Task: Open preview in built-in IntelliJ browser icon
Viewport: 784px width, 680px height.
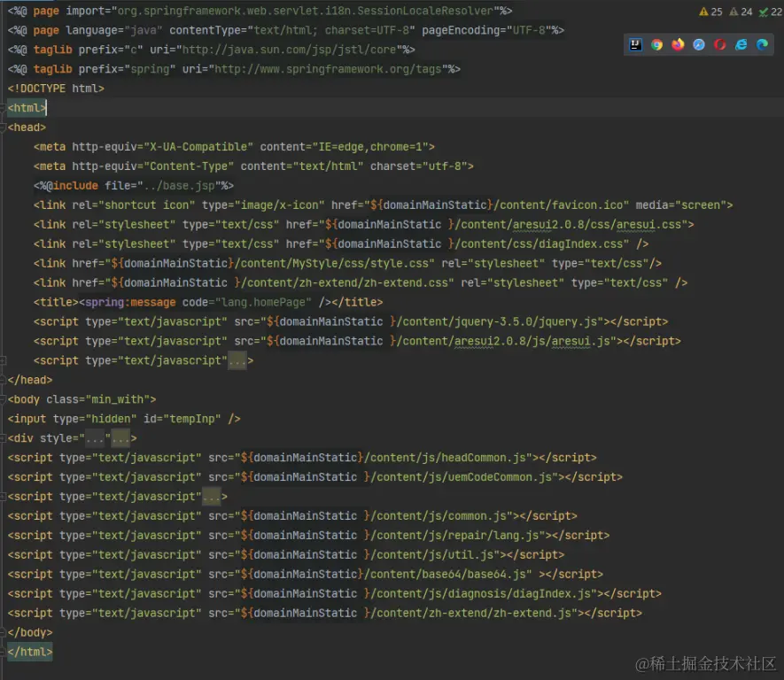Action: coord(635,45)
